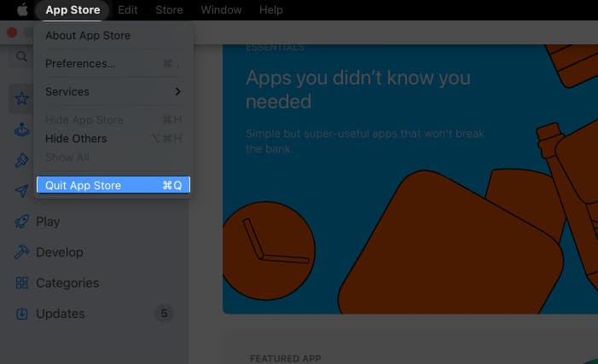Click the search magnifier icon
Viewport: 598px width, 364px height.
point(21,56)
